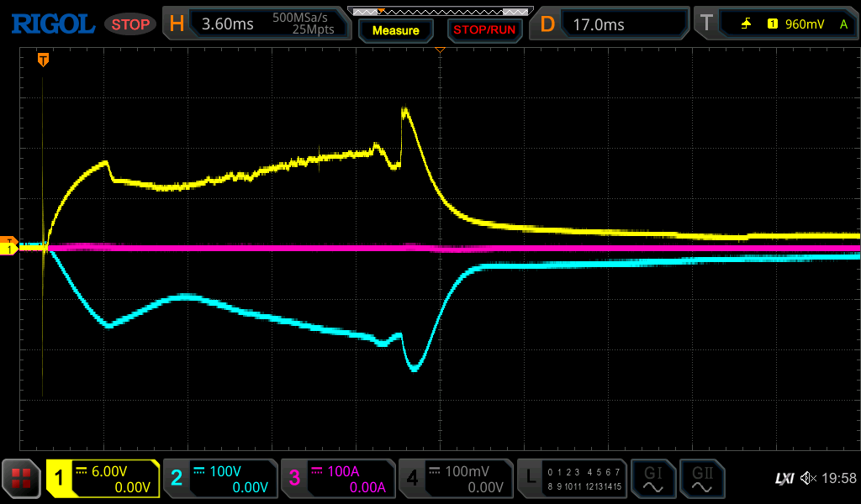The image size is (861, 504).
Task: Open the Measure menu
Action: click(395, 30)
